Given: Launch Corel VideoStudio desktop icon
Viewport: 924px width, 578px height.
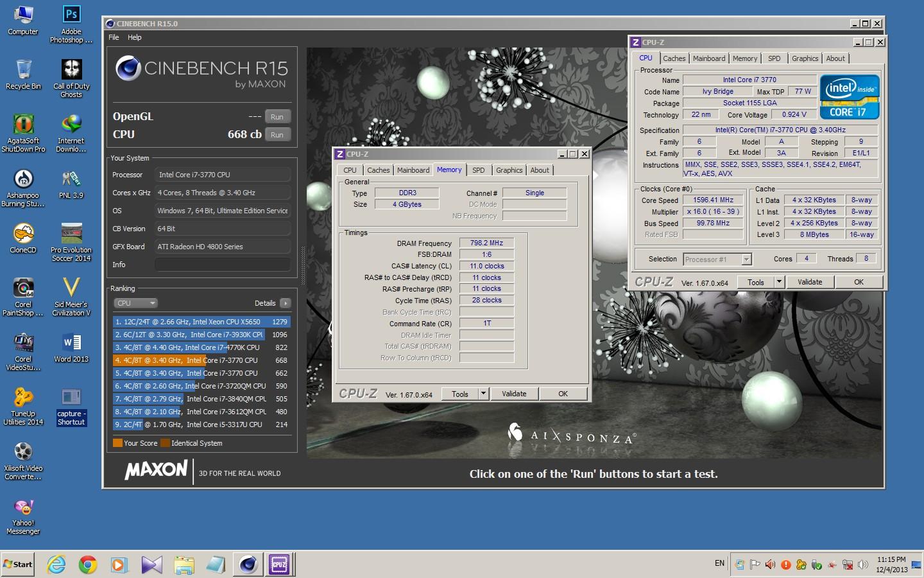Looking at the screenshot, I should 23,352.
